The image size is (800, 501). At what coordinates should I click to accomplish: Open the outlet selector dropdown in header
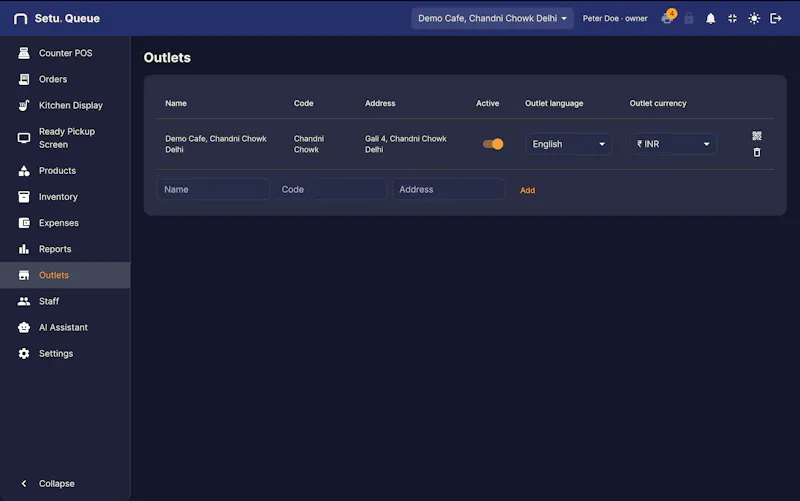point(492,18)
